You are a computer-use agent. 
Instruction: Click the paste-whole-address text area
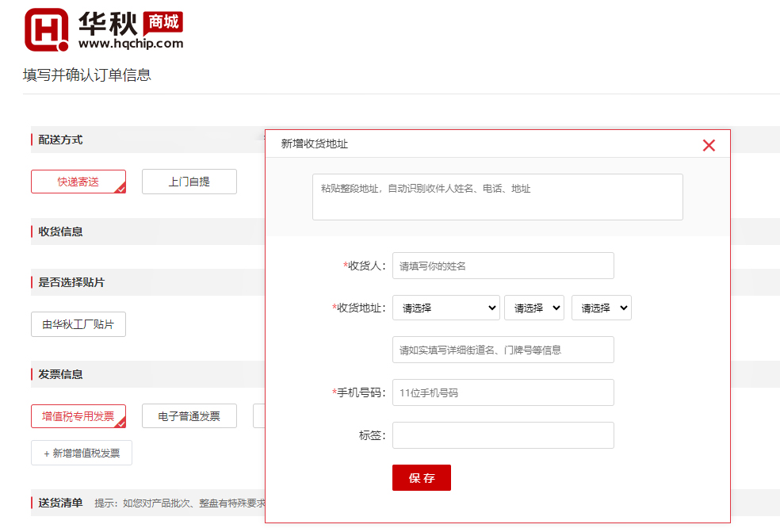click(x=497, y=197)
